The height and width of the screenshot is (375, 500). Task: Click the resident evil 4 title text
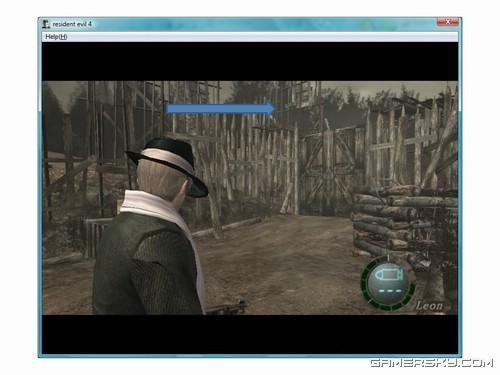(72, 24)
